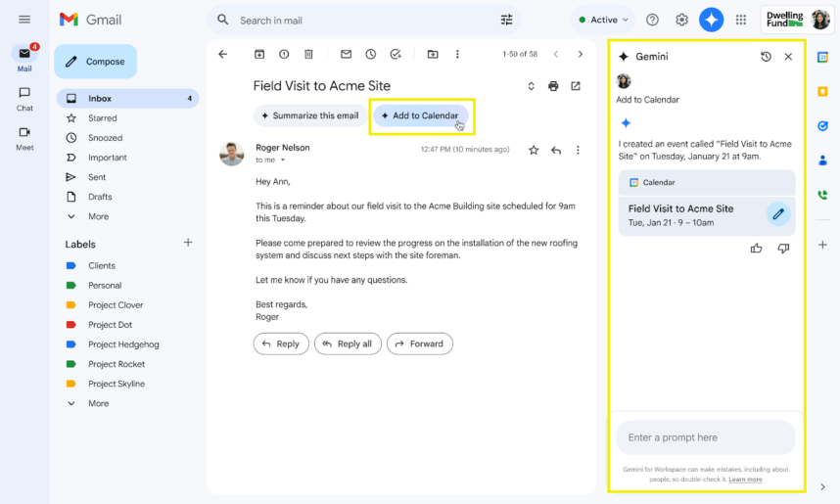
Task: Move email to folder icon
Action: click(433, 54)
